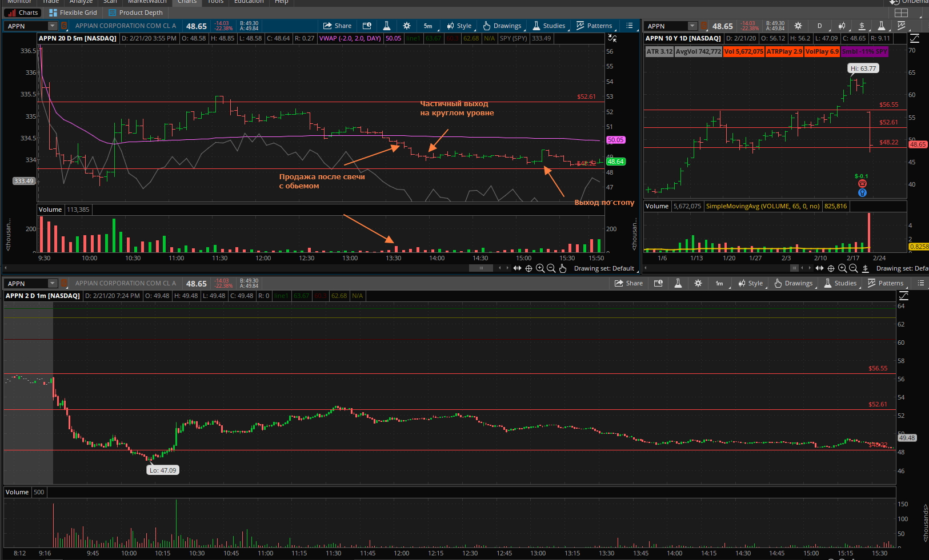Viewport: 929px width, 560px height.
Task: Toggle the Flexible Grid layout
Action: tap(73, 13)
